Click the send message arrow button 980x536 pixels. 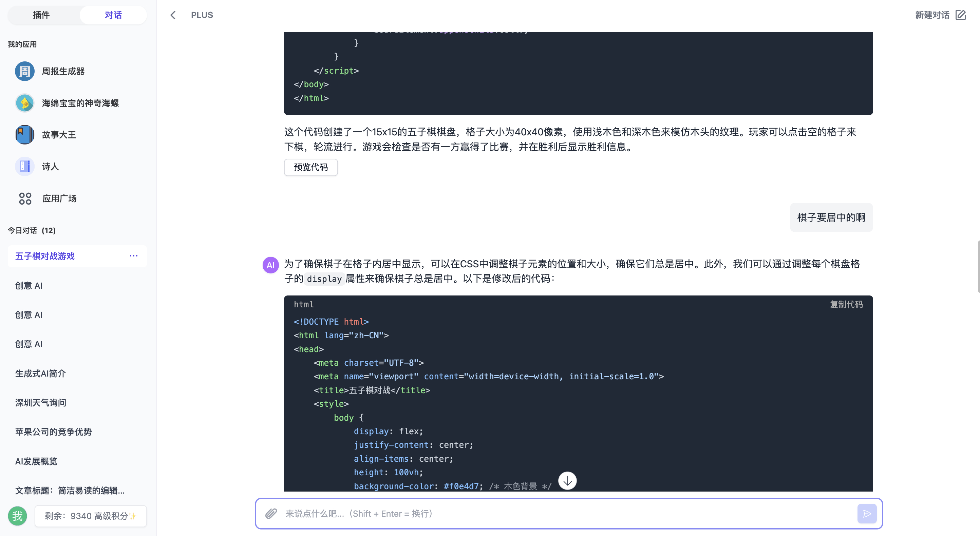pos(867,514)
